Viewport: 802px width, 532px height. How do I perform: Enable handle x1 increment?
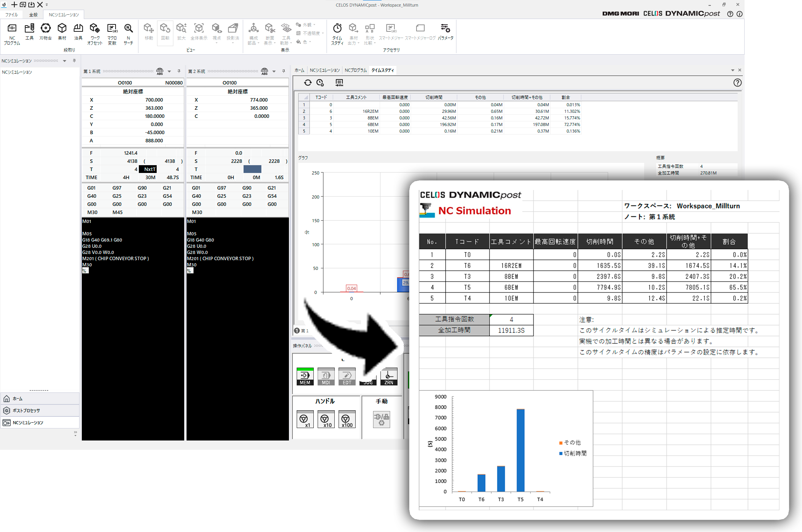pos(305,420)
